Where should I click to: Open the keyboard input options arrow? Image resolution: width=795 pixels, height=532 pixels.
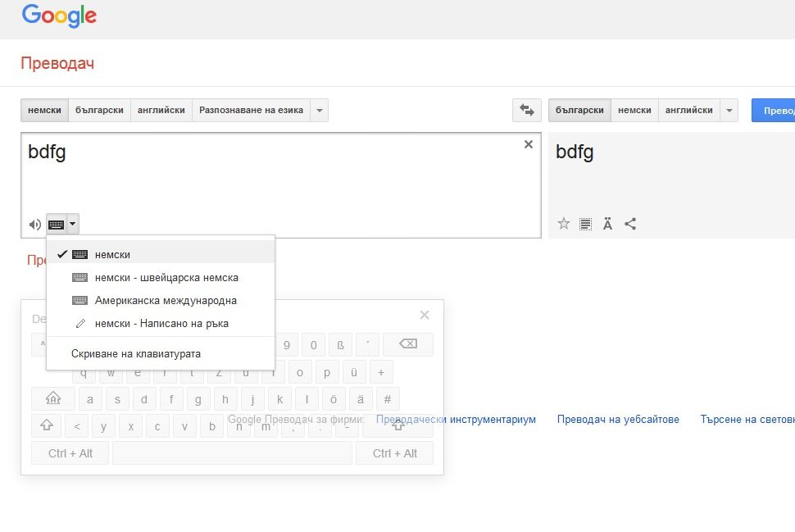(x=73, y=224)
